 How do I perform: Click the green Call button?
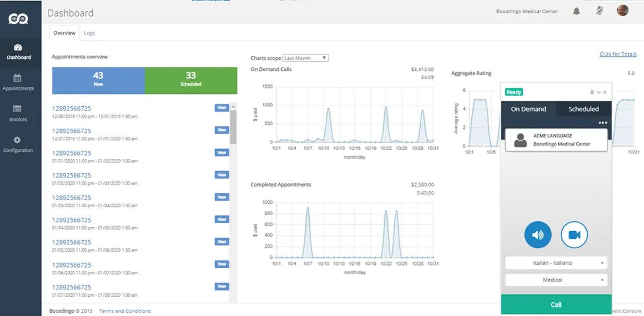click(556, 304)
